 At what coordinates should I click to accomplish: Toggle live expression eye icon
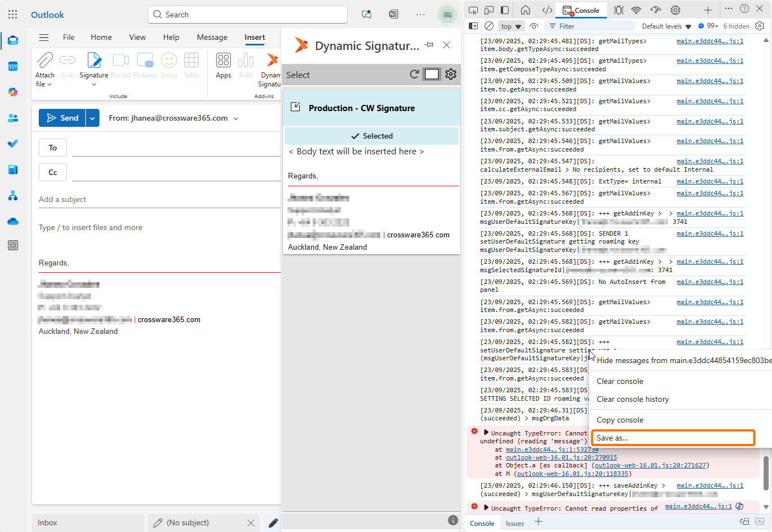coord(534,26)
